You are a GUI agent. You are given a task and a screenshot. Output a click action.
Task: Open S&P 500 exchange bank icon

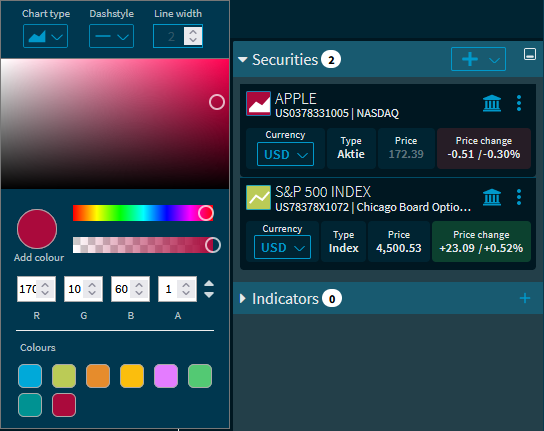point(492,197)
